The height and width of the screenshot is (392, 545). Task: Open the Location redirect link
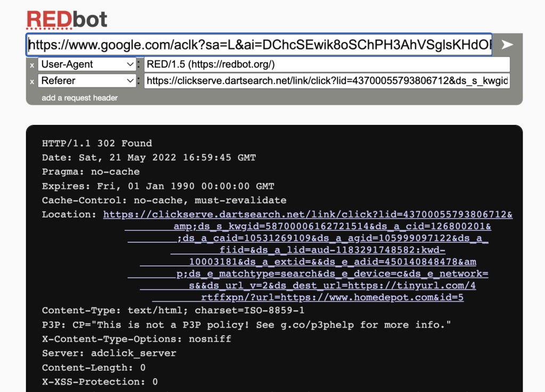tap(308, 256)
